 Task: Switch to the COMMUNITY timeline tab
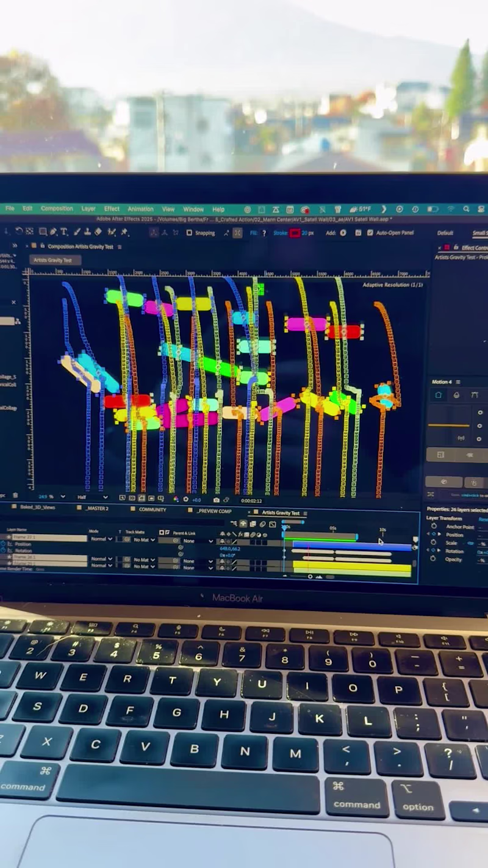152,510
